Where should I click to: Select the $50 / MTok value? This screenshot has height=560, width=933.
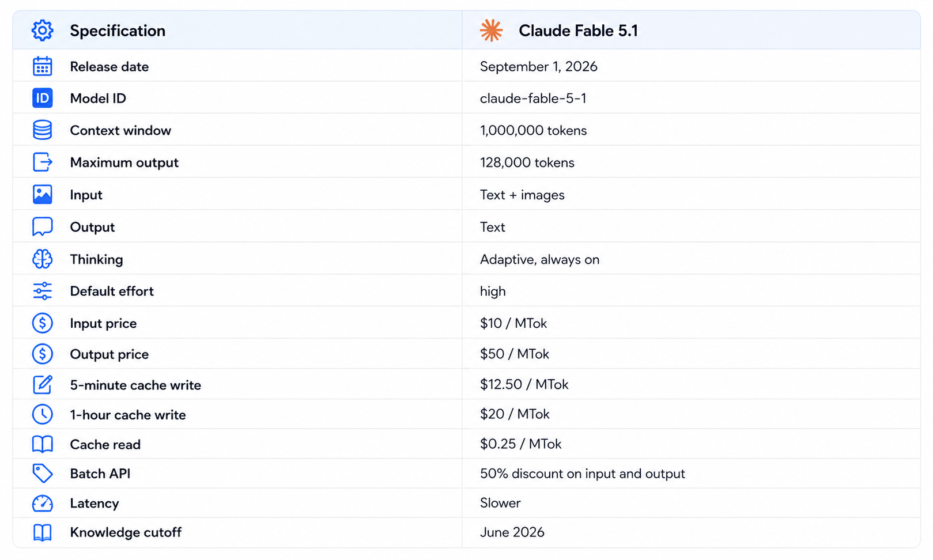click(x=515, y=354)
